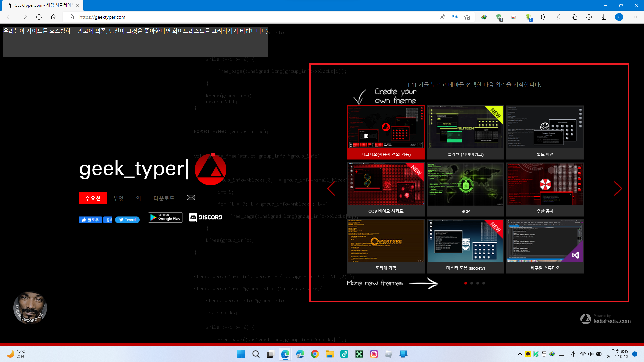
Task: Add page to favorites star icon
Action: (467, 17)
